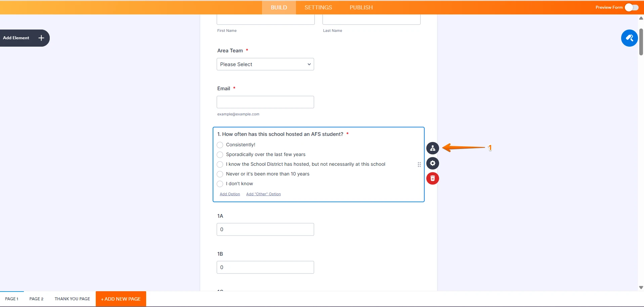Click the scrollbar down arrow
Viewport: 644px width, 307px height.
click(x=641, y=287)
